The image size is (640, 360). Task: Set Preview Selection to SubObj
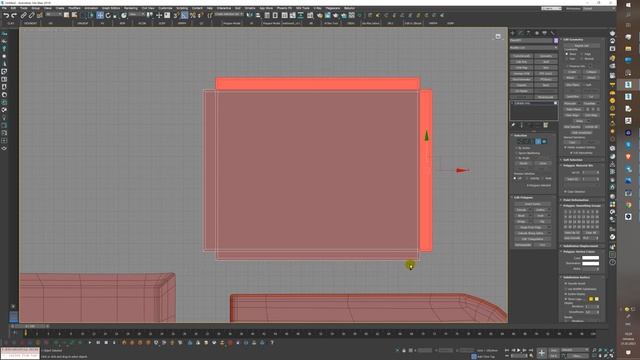528,178
